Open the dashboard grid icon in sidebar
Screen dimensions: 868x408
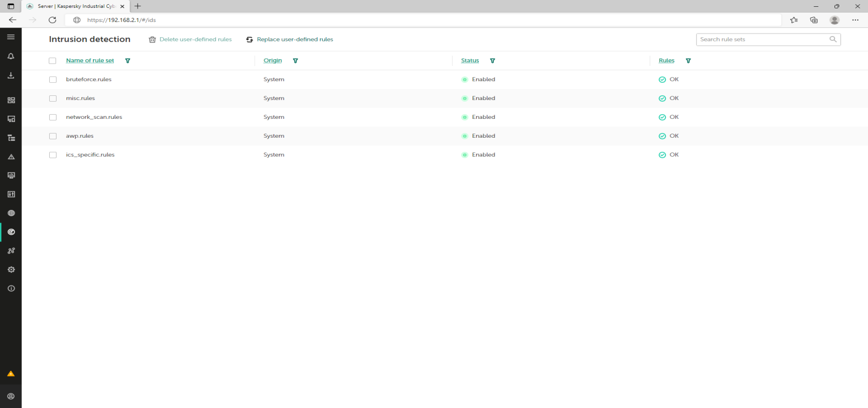coord(11,100)
